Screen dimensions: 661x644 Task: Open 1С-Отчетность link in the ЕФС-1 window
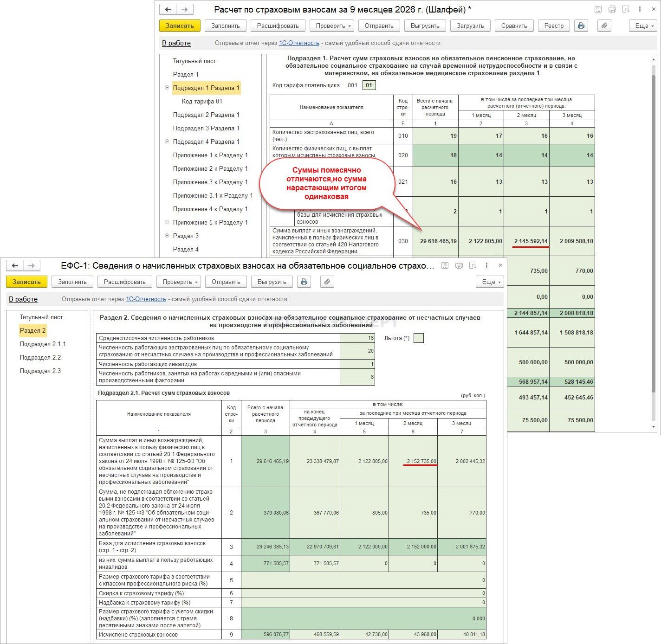tap(146, 299)
